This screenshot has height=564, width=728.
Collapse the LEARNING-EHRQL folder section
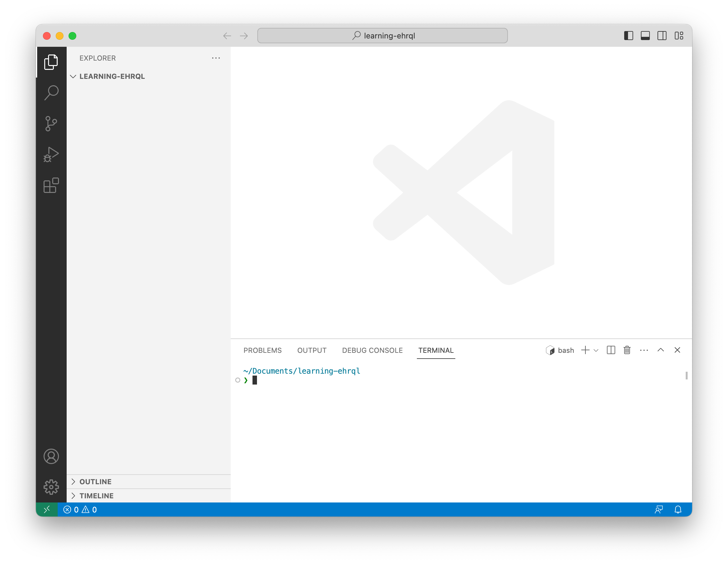(73, 76)
